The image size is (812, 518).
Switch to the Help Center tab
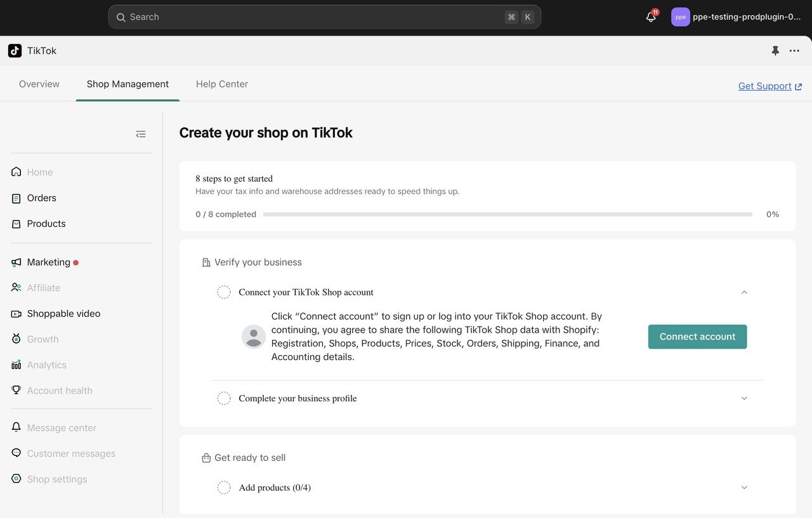point(221,84)
